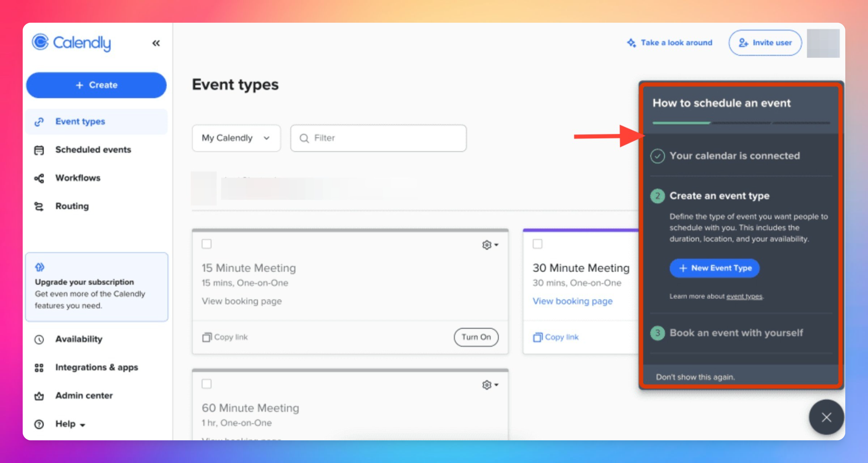
Task: Click Take a look around
Action: pos(676,42)
